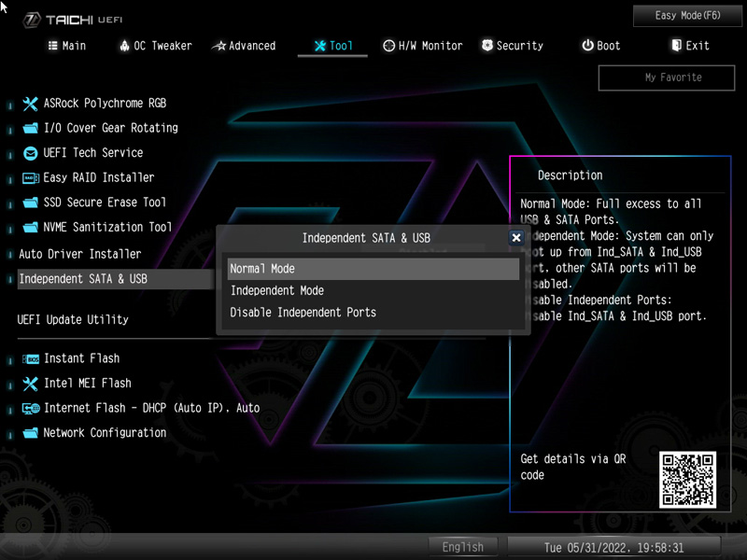Open Intel MEI Flash

pos(87,384)
